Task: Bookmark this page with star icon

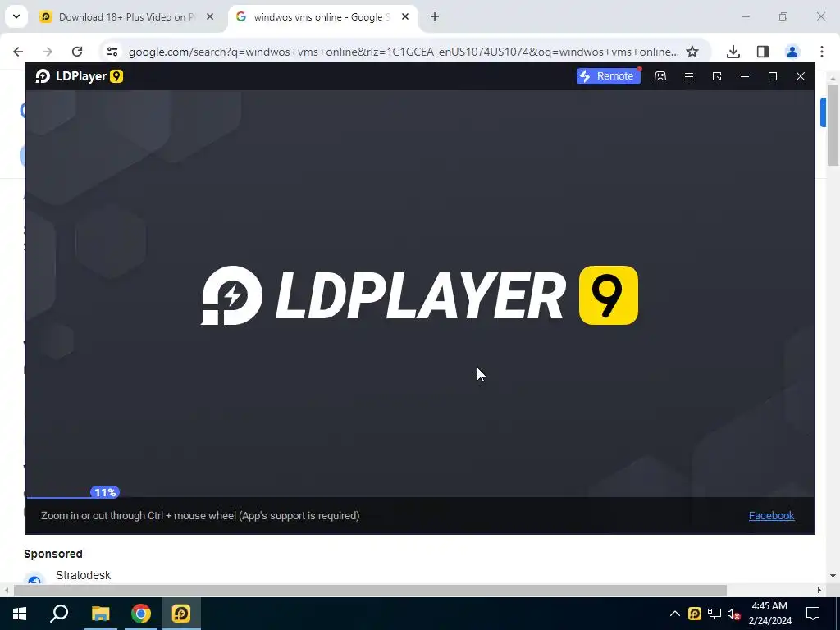Action: coord(692,52)
